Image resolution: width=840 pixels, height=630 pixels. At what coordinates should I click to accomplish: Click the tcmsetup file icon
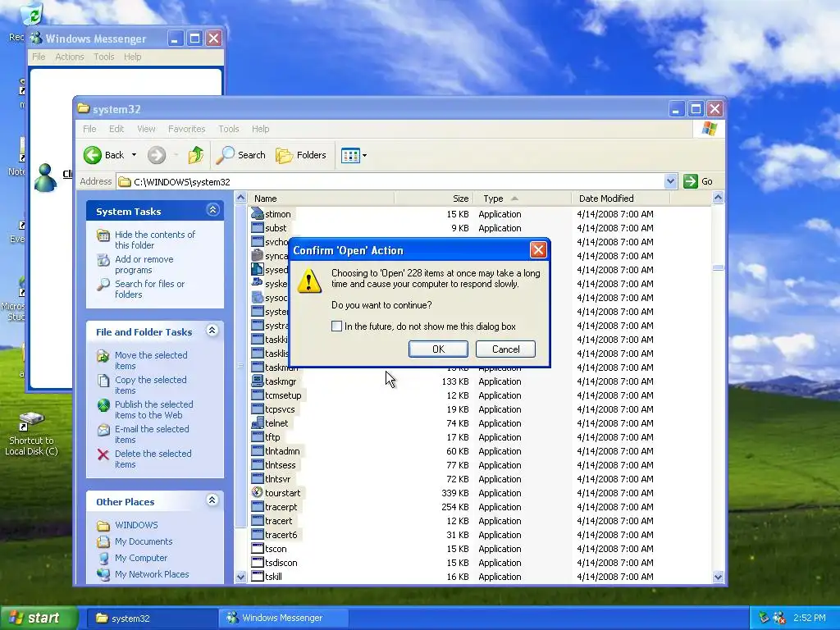click(257, 395)
